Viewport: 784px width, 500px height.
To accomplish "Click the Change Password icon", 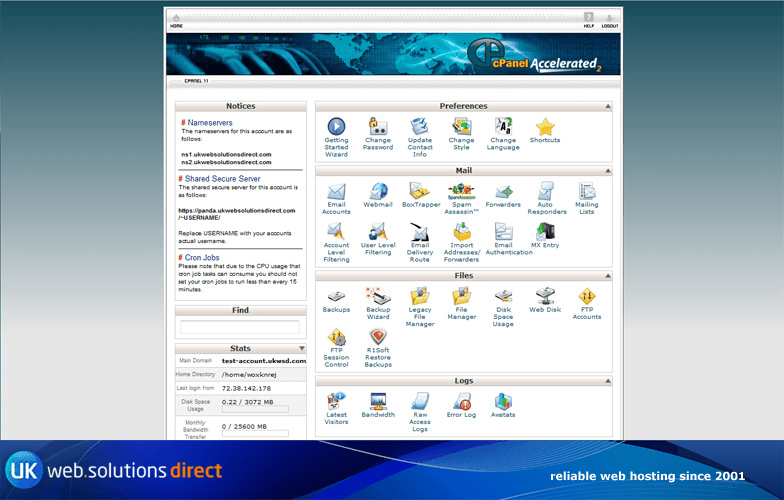I will click(378, 127).
